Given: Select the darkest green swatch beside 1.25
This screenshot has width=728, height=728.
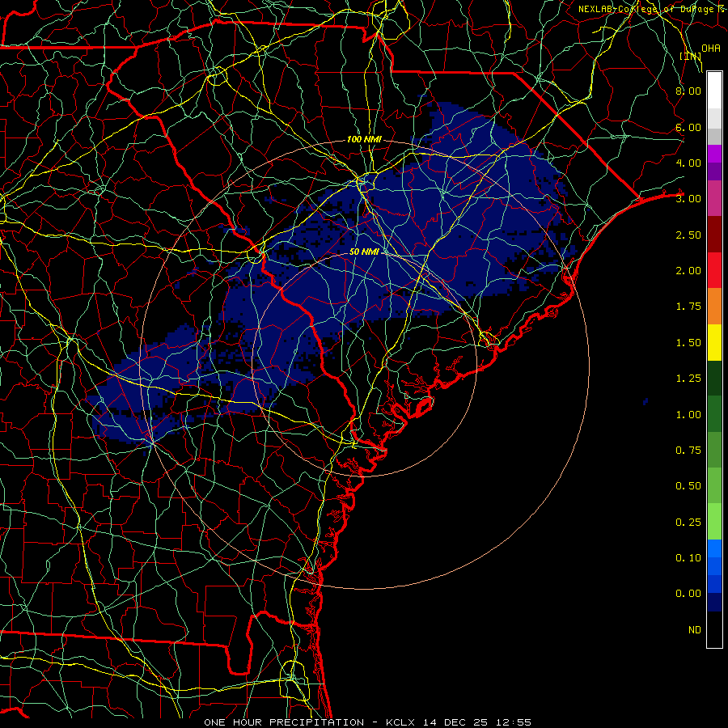Looking at the screenshot, I should pos(714,378).
